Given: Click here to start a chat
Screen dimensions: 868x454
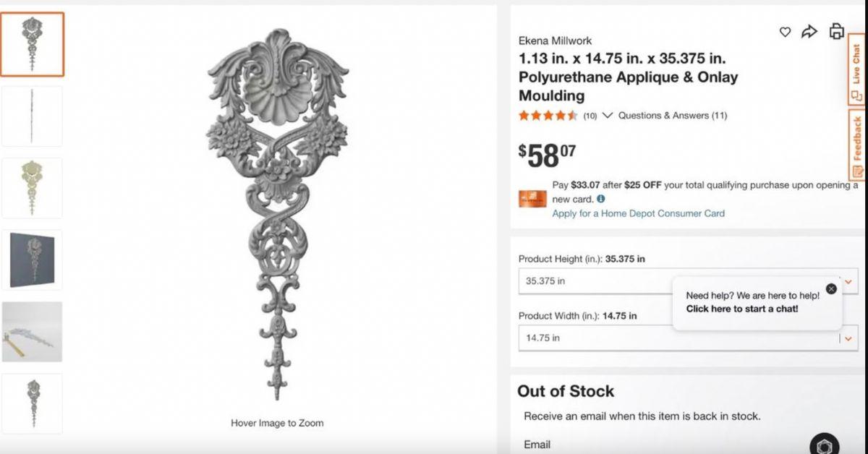Looking at the screenshot, I should click(742, 309).
